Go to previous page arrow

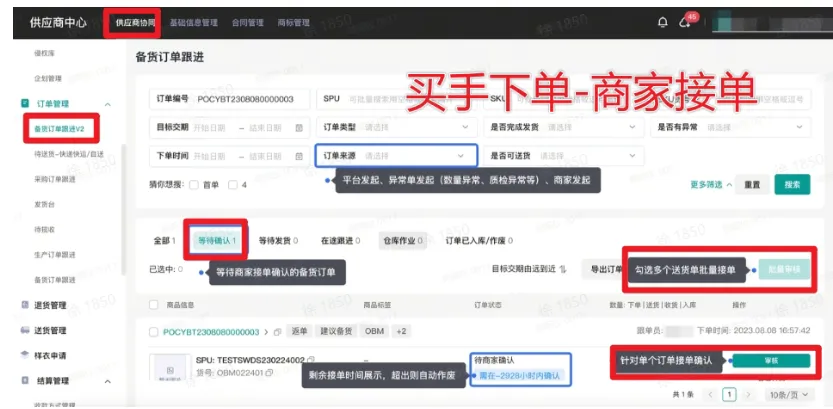[710, 395]
